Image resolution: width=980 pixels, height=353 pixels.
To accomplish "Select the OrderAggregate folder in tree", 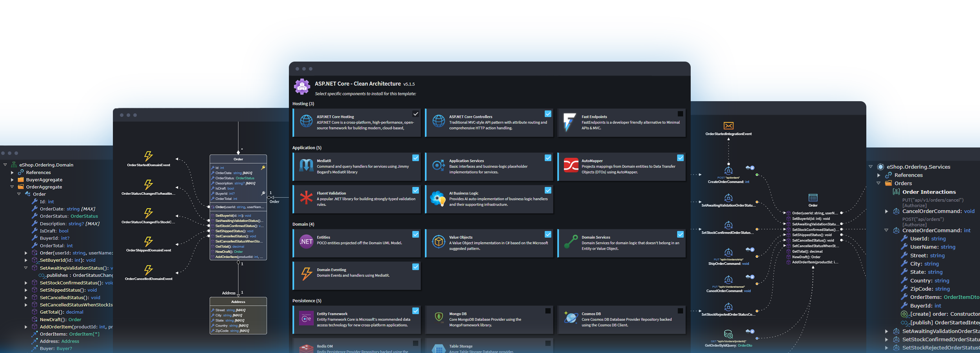I will pos(44,187).
